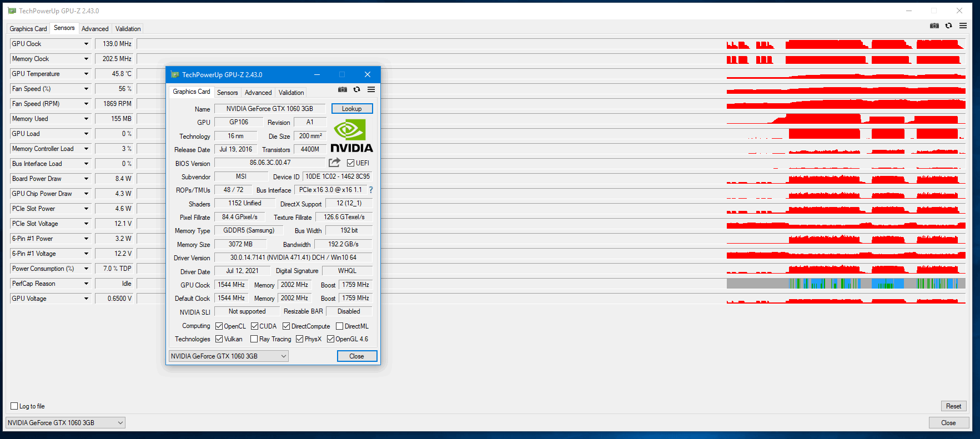Toggle the Vulkan checkbox

(219, 339)
